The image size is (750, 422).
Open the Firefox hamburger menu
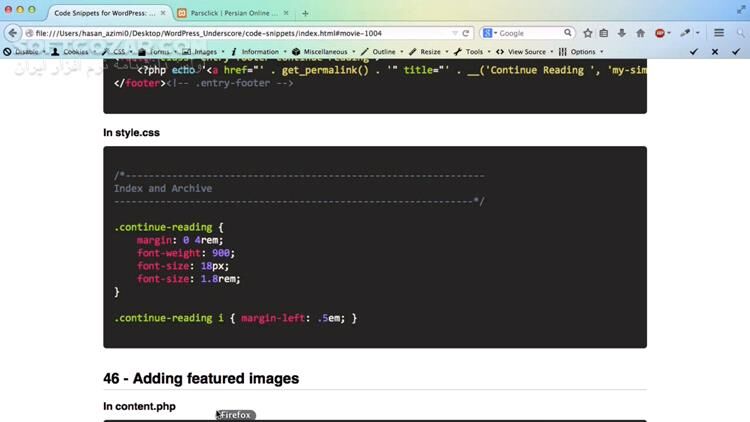718,33
